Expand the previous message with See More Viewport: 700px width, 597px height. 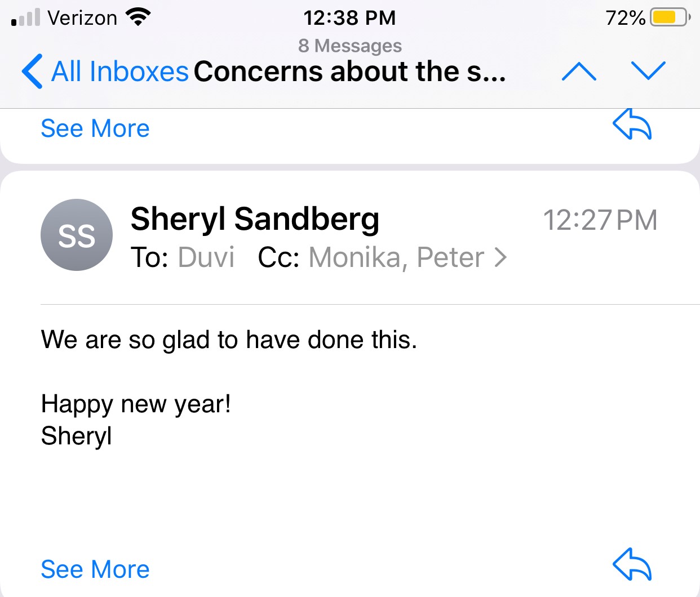click(95, 128)
